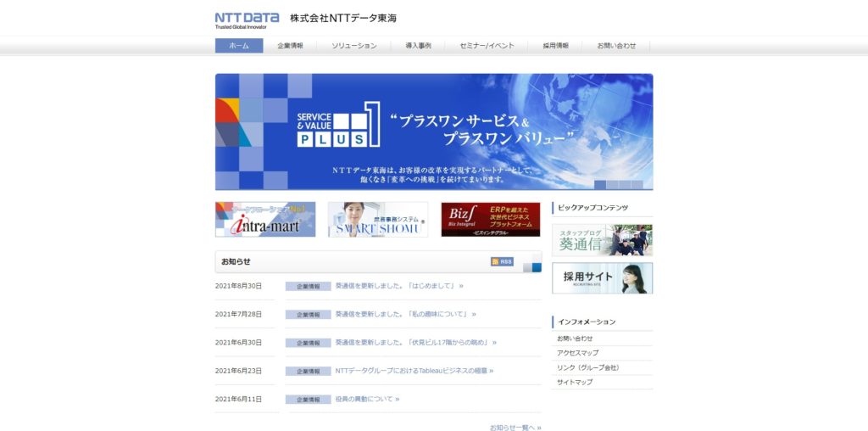Navigate to the 採用情報 menu
This screenshot has width=868, height=431.
[x=555, y=46]
